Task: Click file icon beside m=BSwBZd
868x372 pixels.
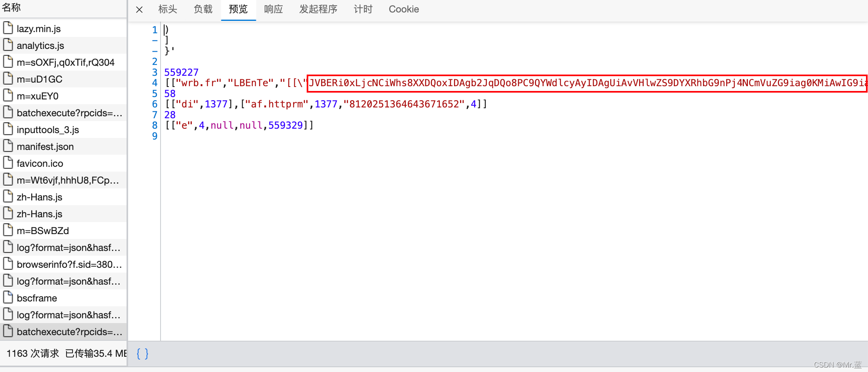Action: point(8,230)
